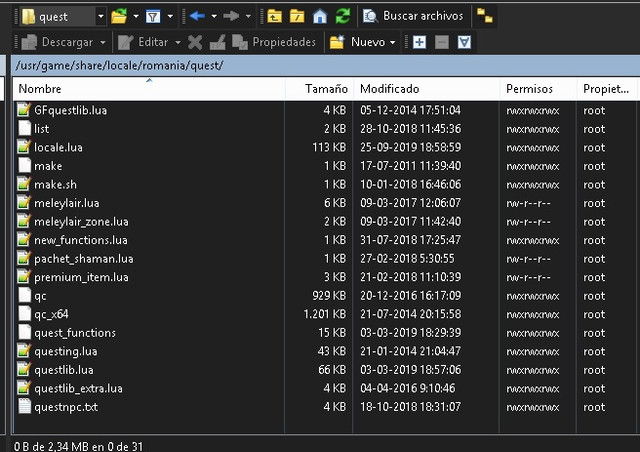Select the questlib_extra.lua file
640x452 pixels.
pyautogui.click(x=78, y=388)
